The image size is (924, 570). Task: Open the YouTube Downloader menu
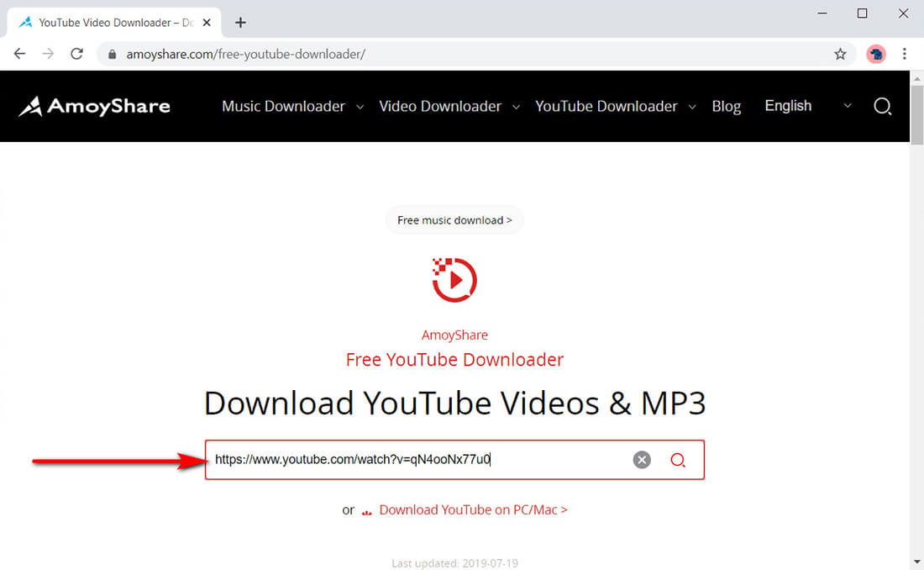(606, 106)
